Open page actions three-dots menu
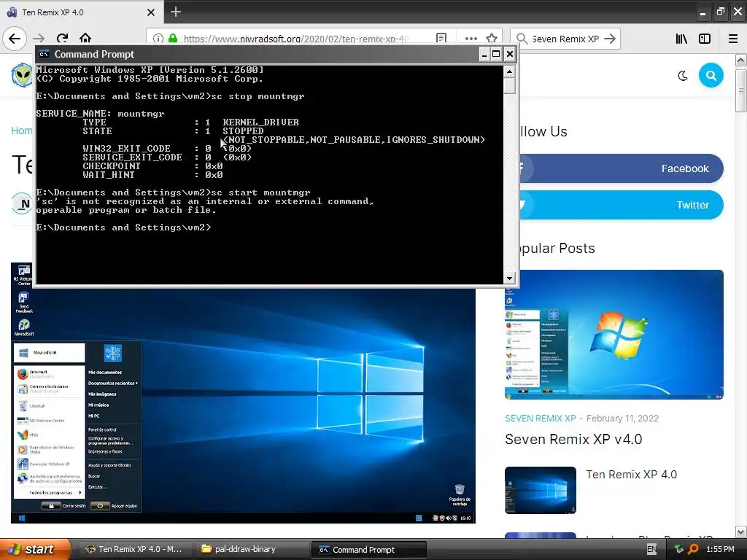The image size is (747, 560). (x=471, y=39)
